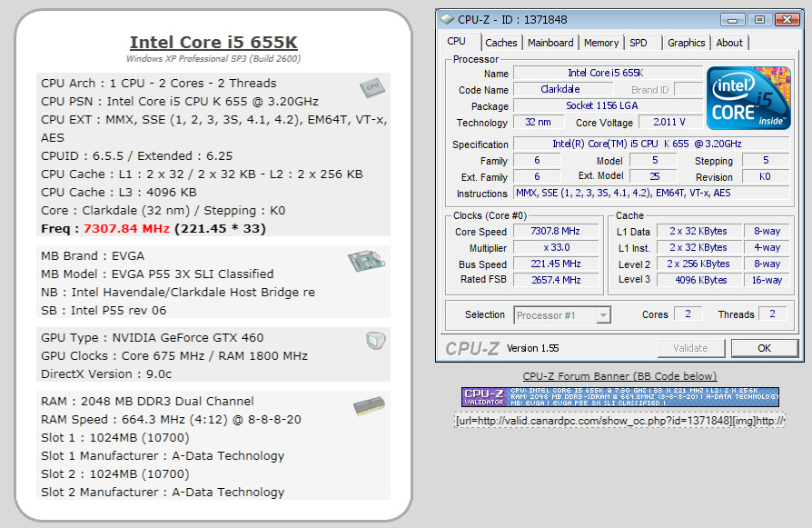Screen dimensions: 812x528
Task: Show the About tab
Action: [729, 43]
